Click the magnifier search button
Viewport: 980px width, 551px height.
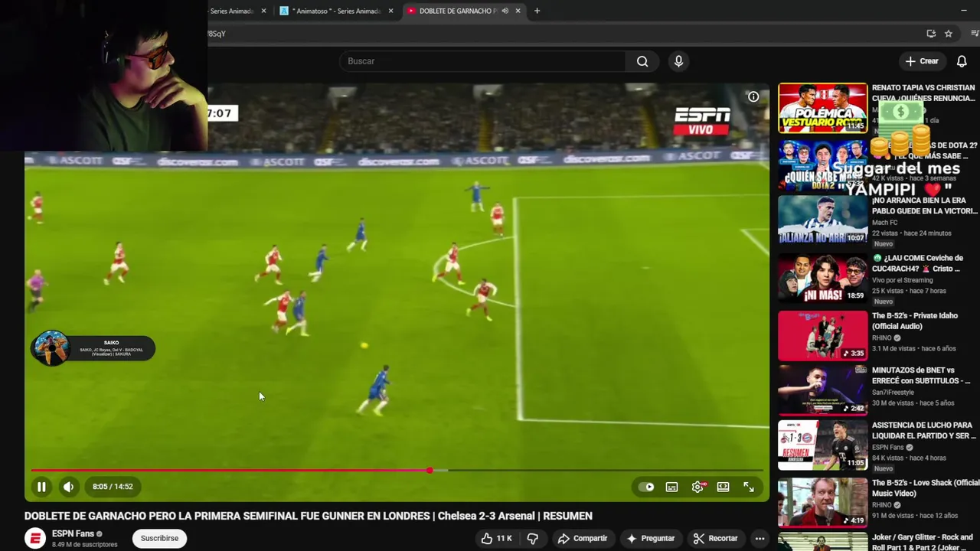pyautogui.click(x=642, y=61)
